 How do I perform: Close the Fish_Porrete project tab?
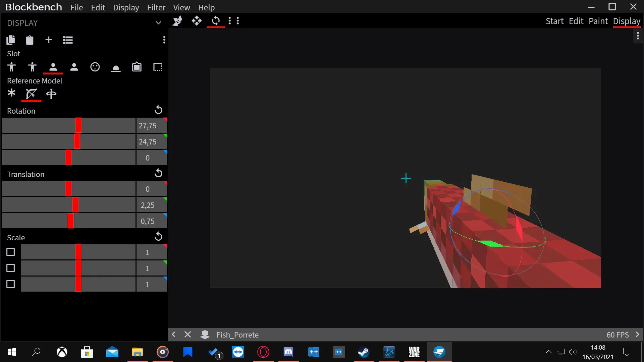pyautogui.click(x=188, y=335)
